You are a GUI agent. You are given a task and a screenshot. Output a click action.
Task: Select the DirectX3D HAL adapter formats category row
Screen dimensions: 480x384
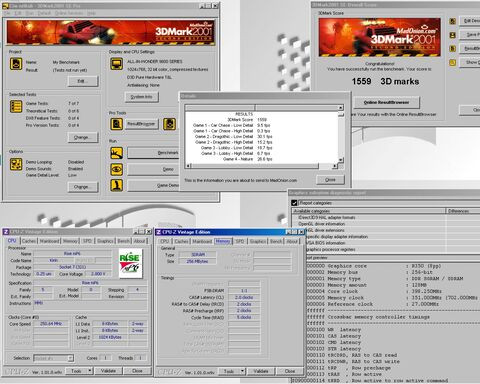point(368,218)
